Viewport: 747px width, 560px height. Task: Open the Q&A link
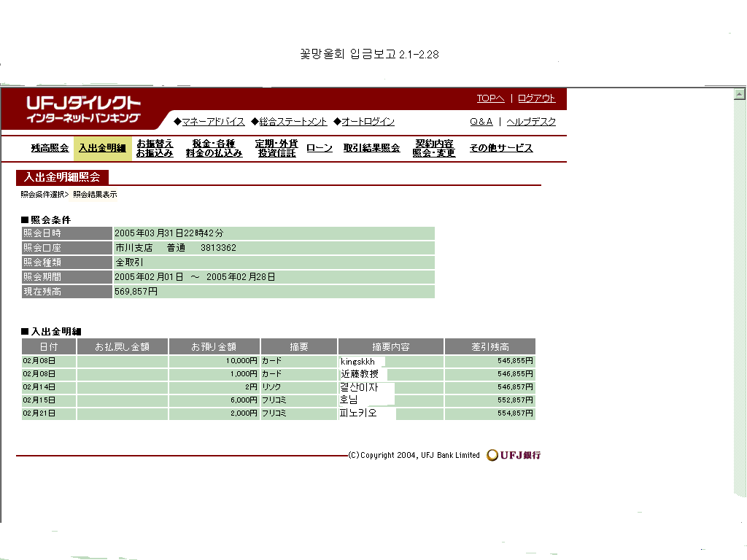pos(481,122)
